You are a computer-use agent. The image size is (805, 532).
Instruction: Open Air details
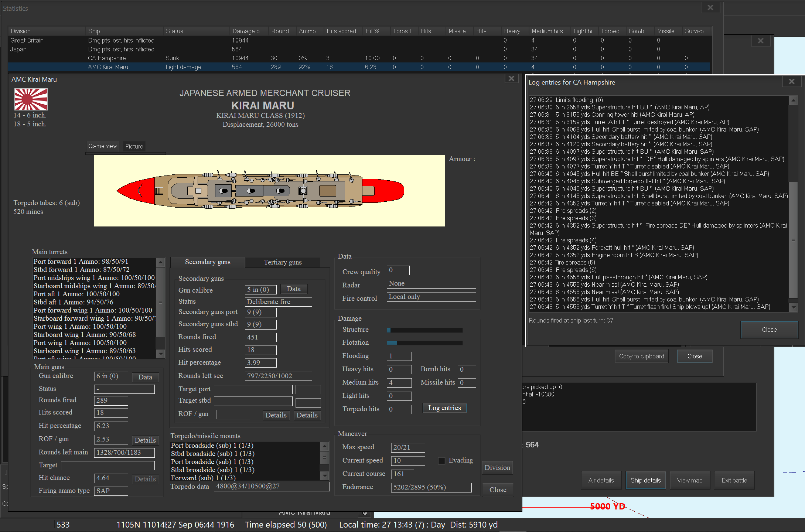click(x=601, y=480)
